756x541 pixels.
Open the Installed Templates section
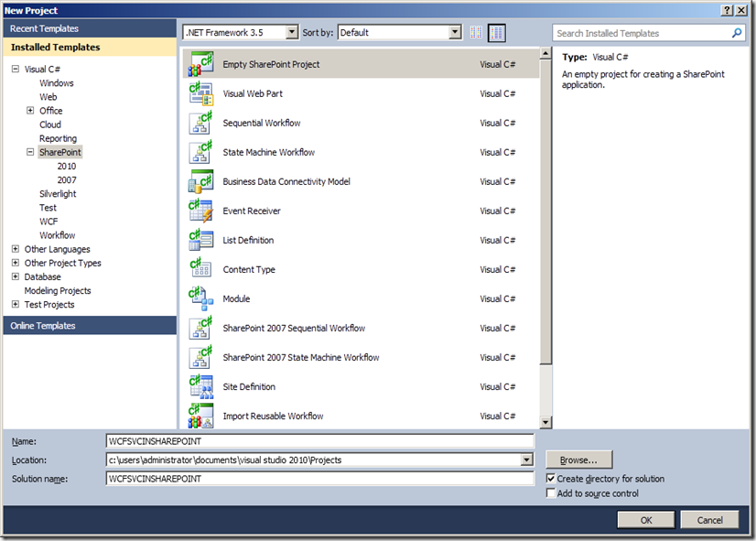click(x=90, y=48)
